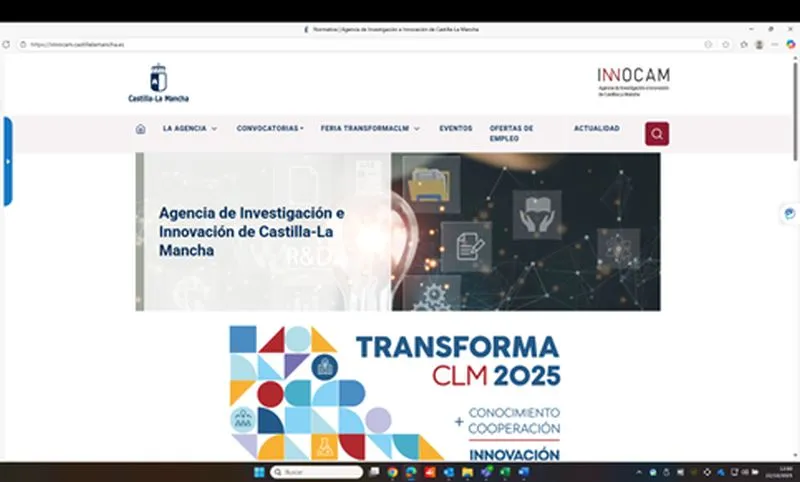The height and width of the screenshot is (482, 800).
Task: Open the TRANSFORMA CLM 2025 banner
Action: tap(395, 393)
